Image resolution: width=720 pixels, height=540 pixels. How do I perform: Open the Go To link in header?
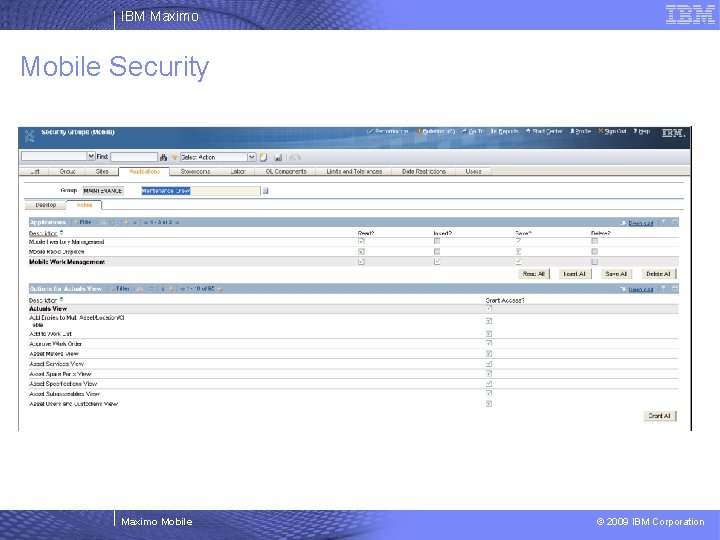(x=476, y=131)
